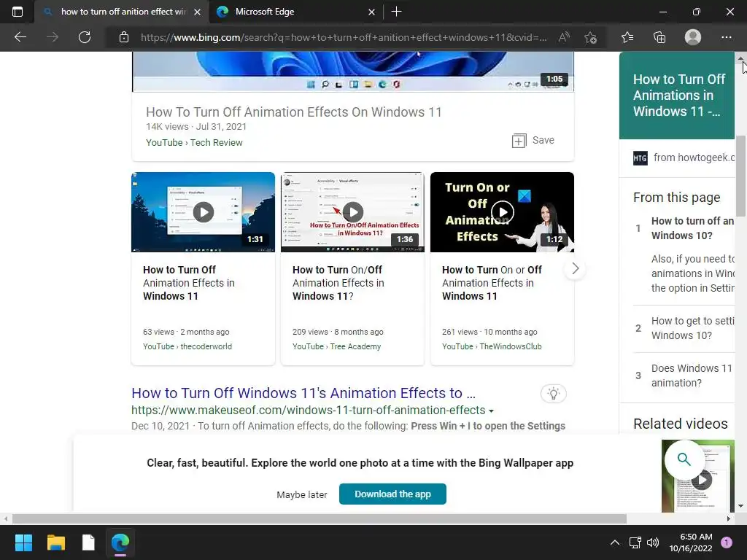Open the How to Turn Off Animations sidebar card
This screenshot has width=747, height=560.
(x=677, y=96)
